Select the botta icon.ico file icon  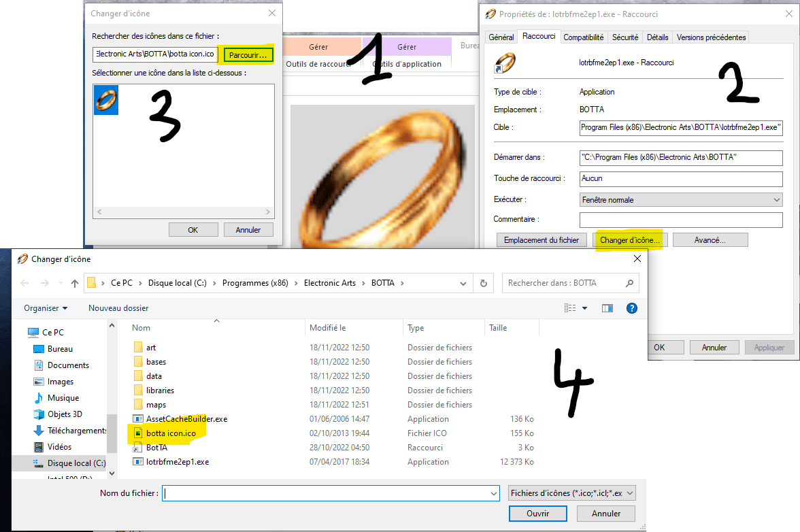pos(137,433)
